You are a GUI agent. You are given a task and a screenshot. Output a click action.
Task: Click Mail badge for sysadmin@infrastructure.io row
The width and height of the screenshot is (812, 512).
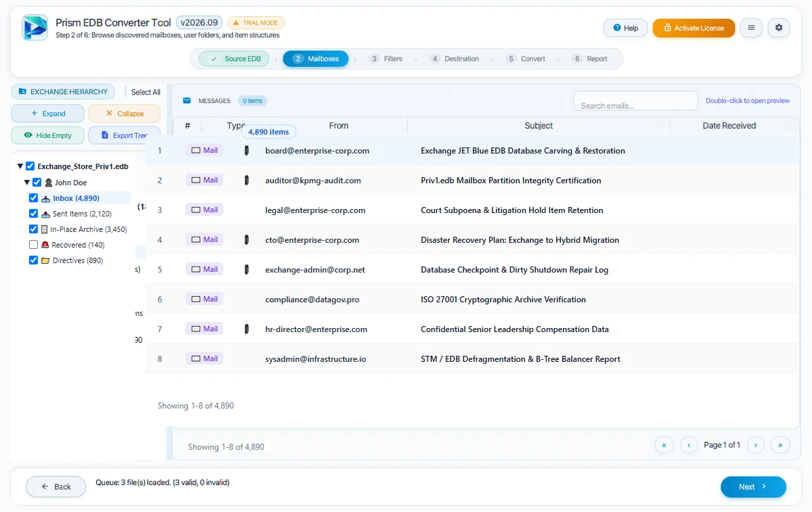204,358
